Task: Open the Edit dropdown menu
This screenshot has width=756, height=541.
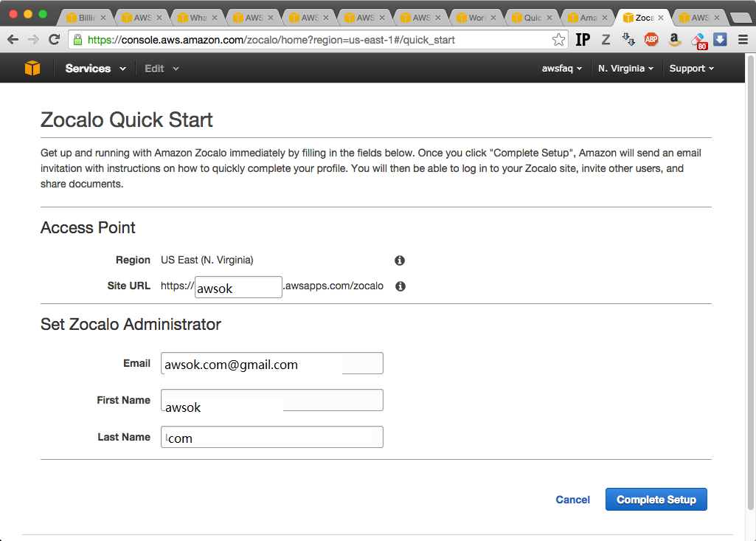Action: coord(162,69)
